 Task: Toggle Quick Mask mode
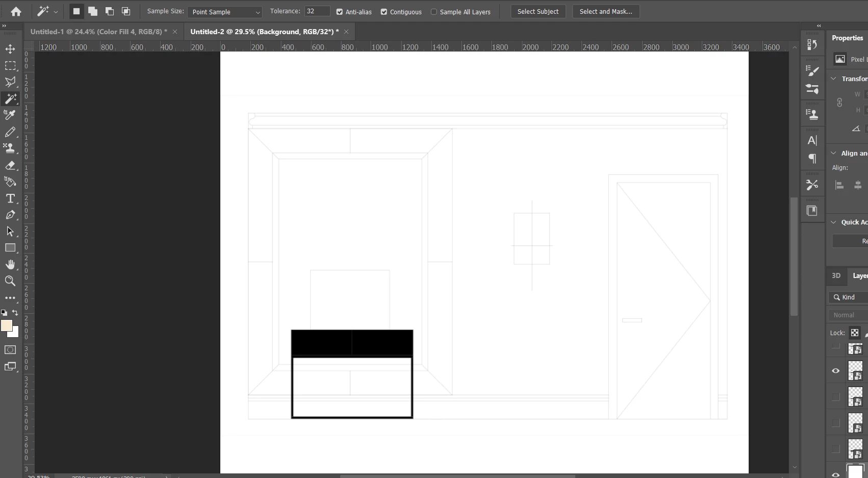coord(10,350)
